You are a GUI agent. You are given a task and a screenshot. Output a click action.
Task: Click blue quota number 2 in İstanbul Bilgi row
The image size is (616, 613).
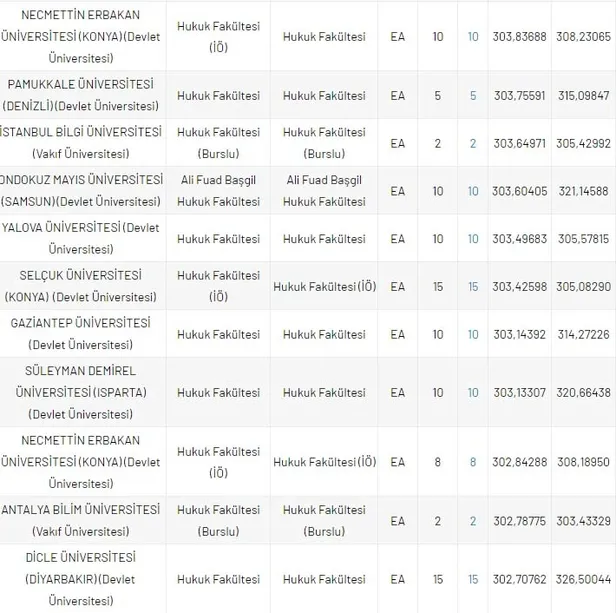click(473, 143)
